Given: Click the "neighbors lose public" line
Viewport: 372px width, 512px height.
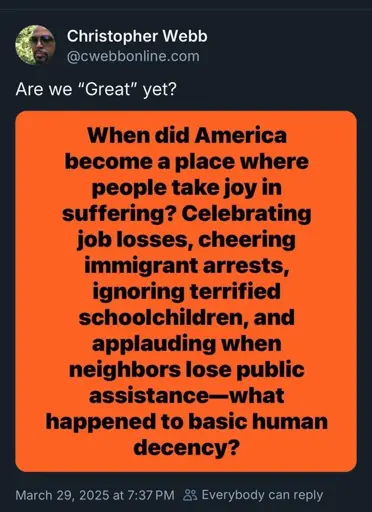Looking at the screenshot, I should (x=187, y=370).
